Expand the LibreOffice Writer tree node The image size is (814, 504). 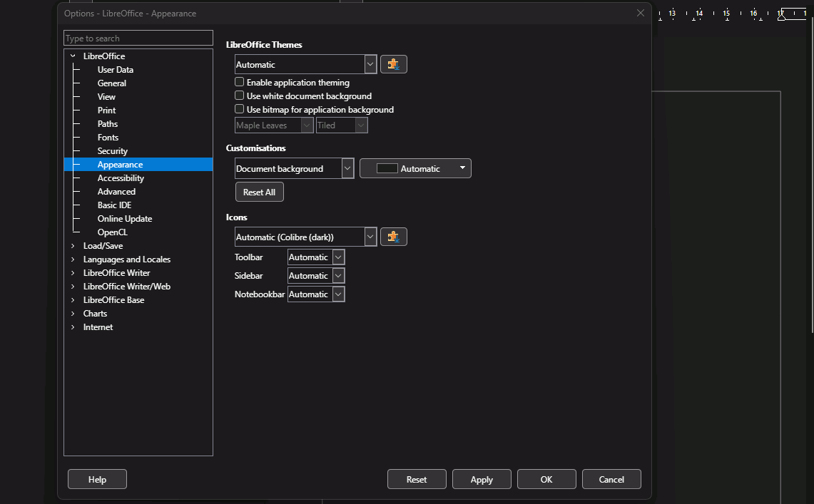tap(73, 273)
